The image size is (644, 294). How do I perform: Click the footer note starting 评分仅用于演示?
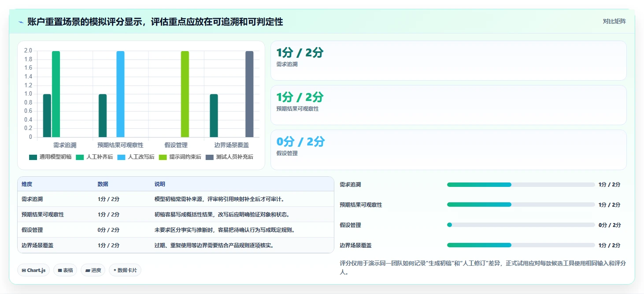click(x=483, y=268)
